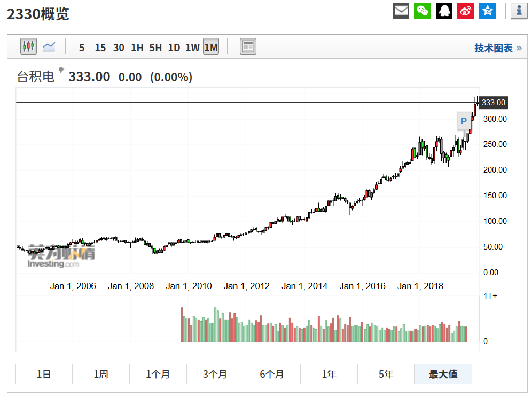
Task: Select the 最大值 range tab
Action: point(443,374)
